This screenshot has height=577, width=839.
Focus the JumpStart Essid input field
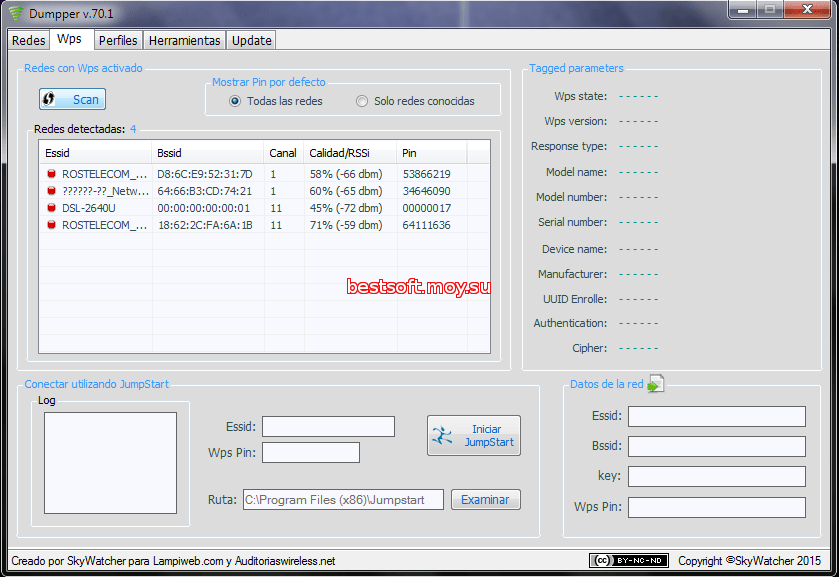click(x=328, y=427)
